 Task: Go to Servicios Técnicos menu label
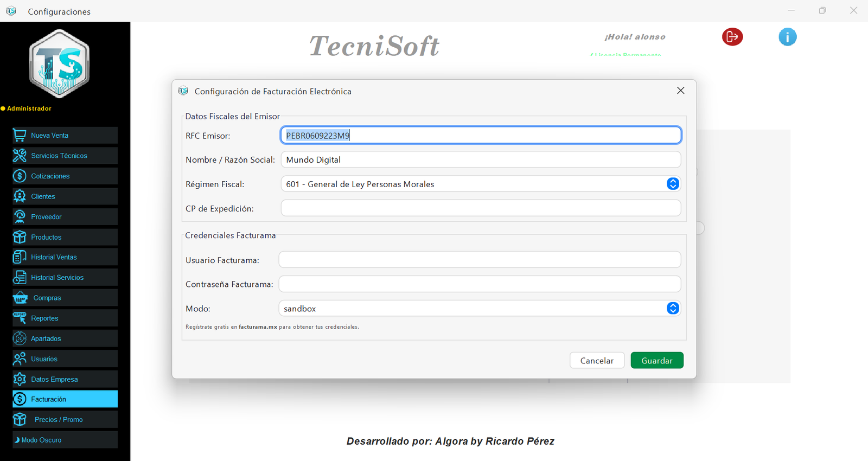click(x=59, y=156)
